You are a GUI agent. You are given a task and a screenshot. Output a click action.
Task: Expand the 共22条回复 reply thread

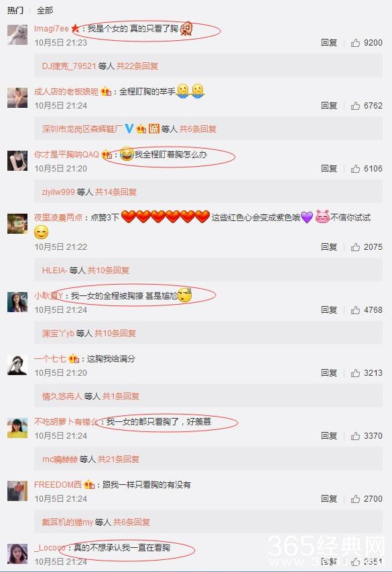click(137, 66)
